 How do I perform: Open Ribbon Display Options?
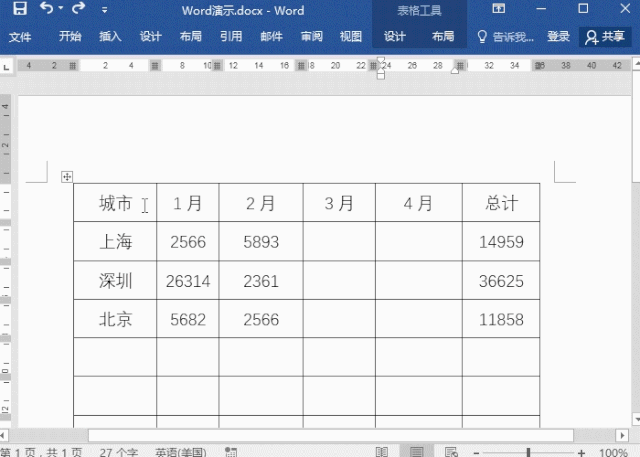pos(498,9)
